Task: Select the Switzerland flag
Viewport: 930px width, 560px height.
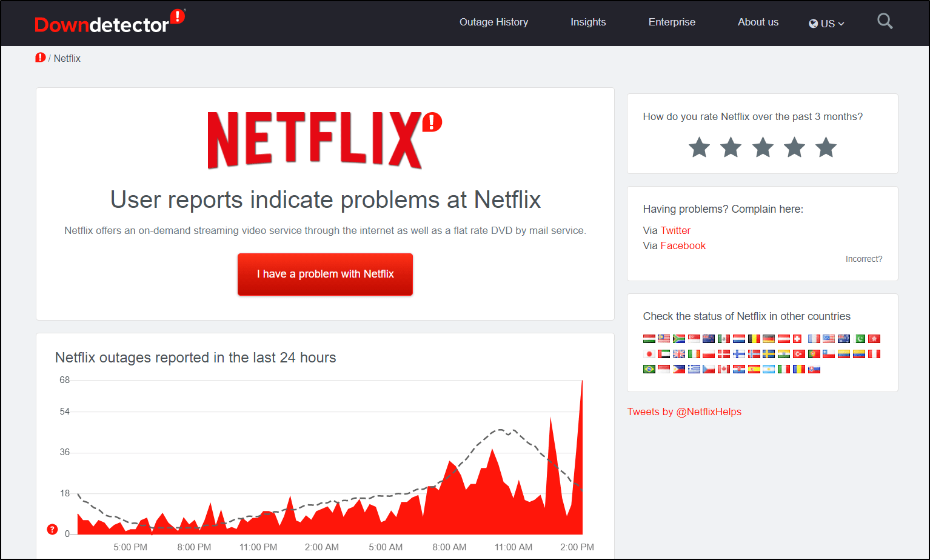Action: click(797, 339)
